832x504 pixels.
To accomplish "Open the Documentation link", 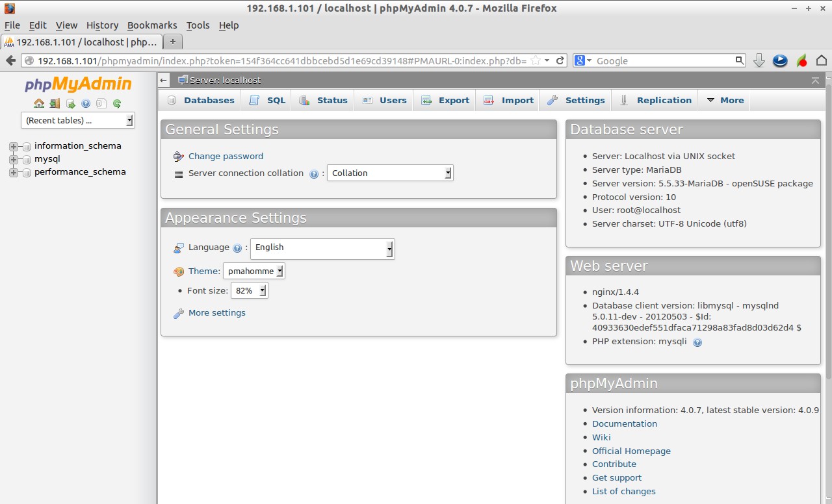I will coord(624,423).
